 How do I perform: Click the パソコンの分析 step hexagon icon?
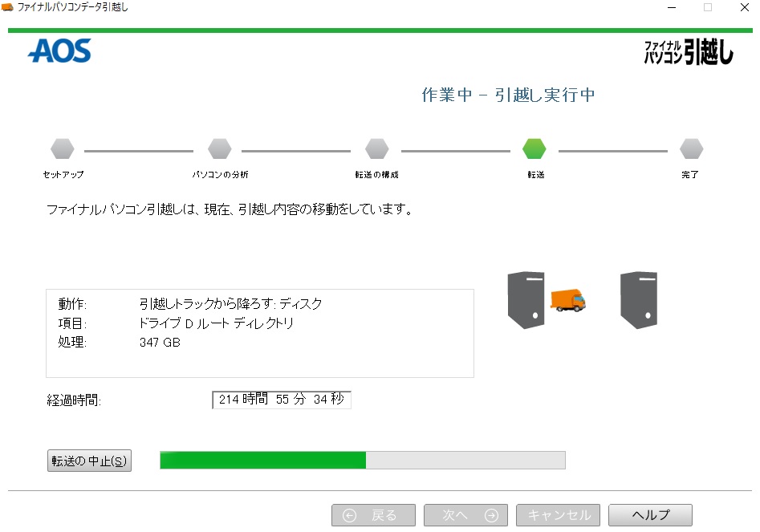tap(220, 148)
